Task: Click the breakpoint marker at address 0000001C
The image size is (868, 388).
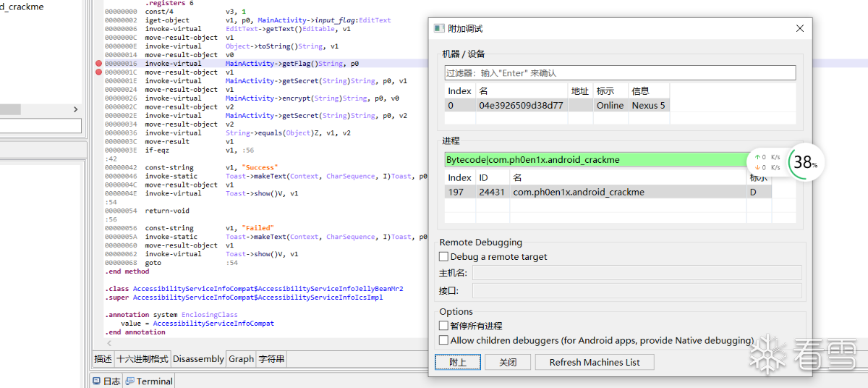Action: [x=98, y=72]
